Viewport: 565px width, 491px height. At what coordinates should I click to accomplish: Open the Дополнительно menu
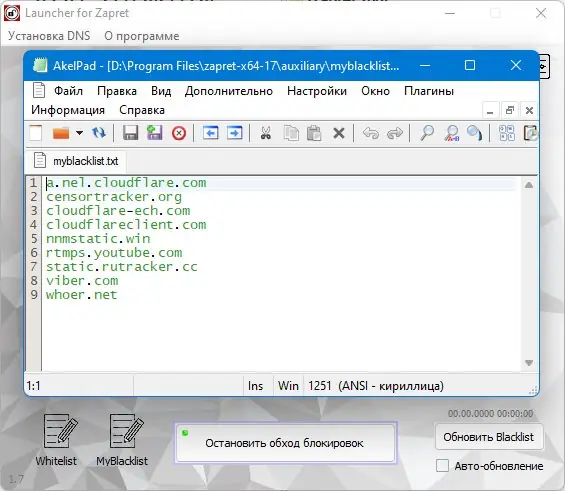pos(229,91)
